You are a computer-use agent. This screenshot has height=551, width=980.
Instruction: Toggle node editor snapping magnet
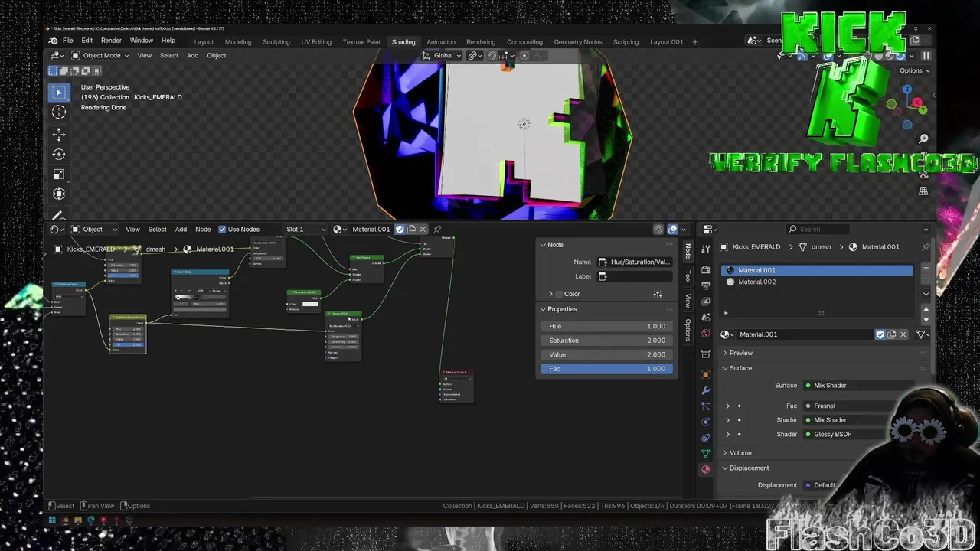pyautogui.click(x=658, y=229)
